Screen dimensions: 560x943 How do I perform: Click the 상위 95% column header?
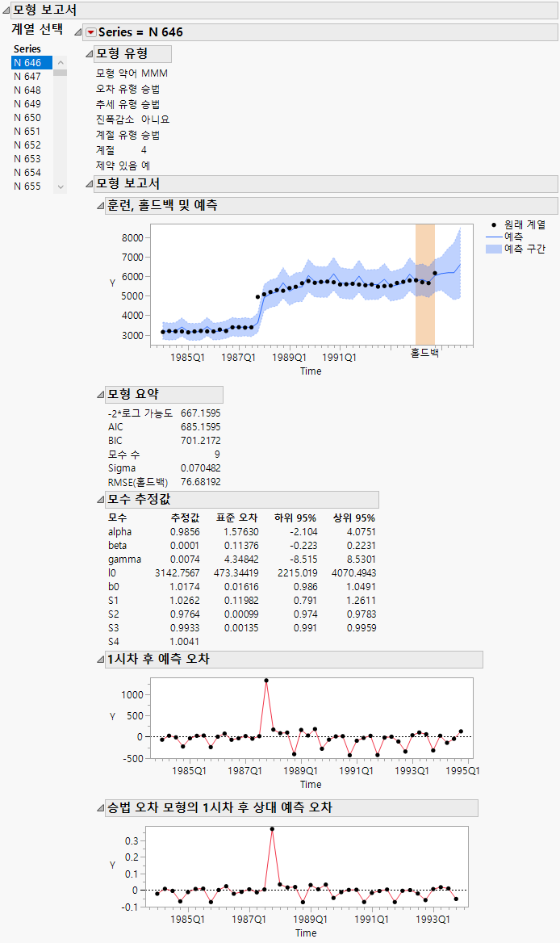point(354,518)
